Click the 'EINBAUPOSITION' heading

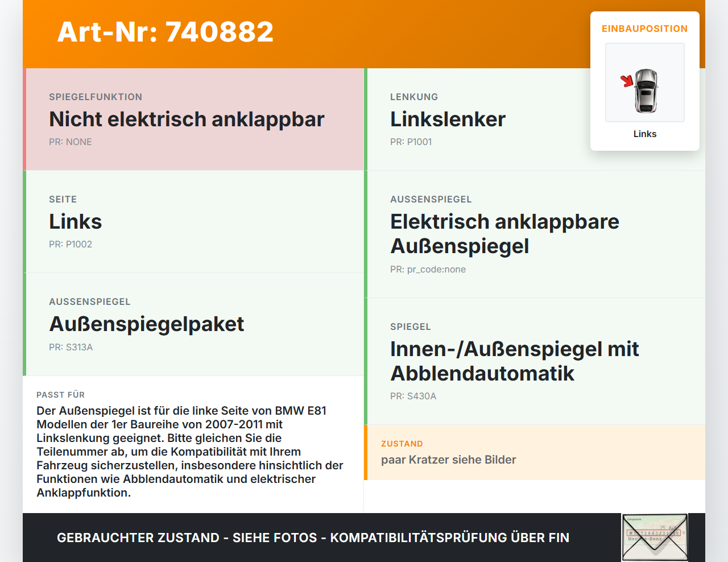pos(645,28)
